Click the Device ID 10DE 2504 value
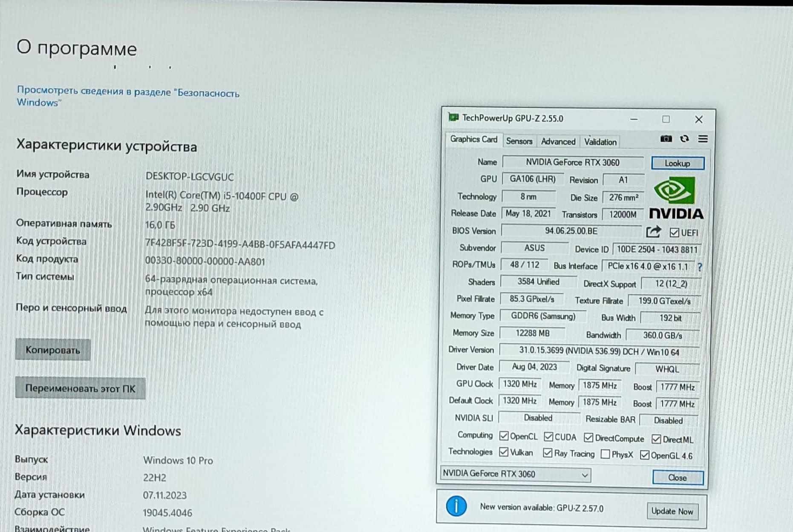The width and height of the screenshot is (793, 532). coord(657,250)
